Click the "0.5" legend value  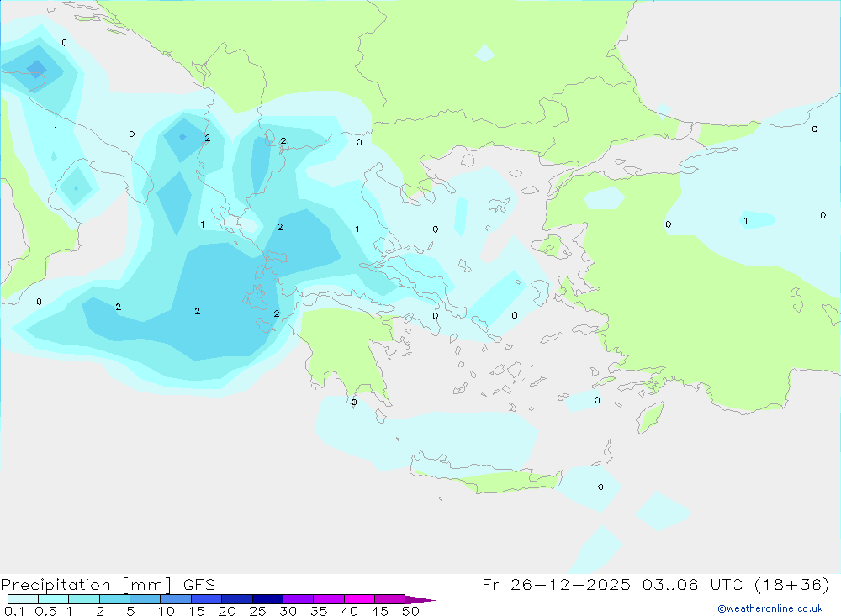tap(45, 611)
